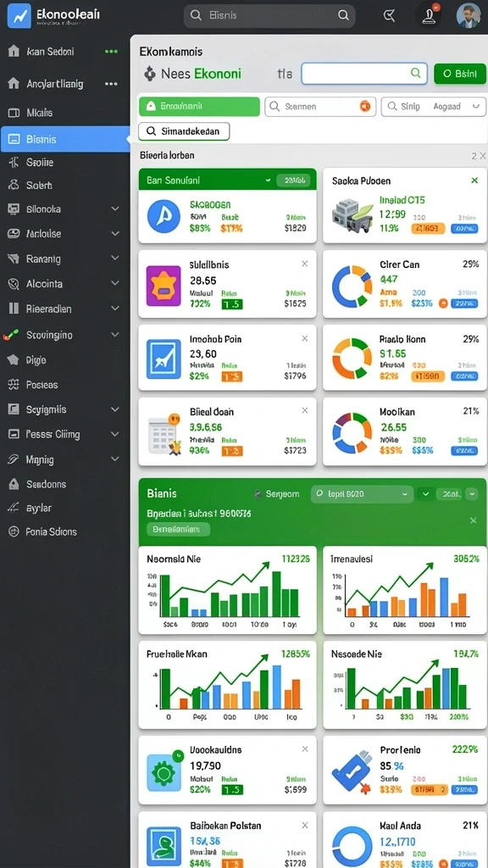Click the empty blue-outlined input field
Screen dimensions: 488x868
coord(364,73)
